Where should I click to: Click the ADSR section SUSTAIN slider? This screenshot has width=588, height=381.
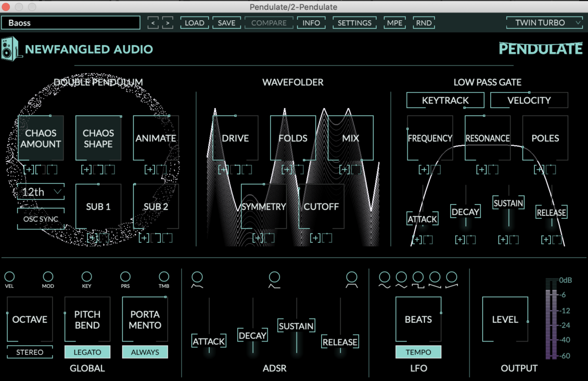click(x=296, y=325)
